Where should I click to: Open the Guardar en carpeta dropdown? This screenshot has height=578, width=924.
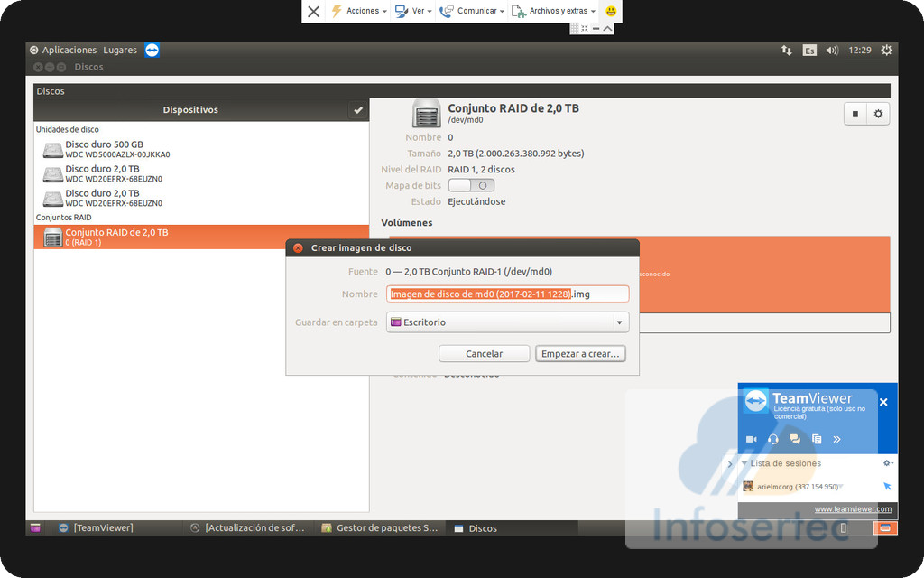(507, 322)
